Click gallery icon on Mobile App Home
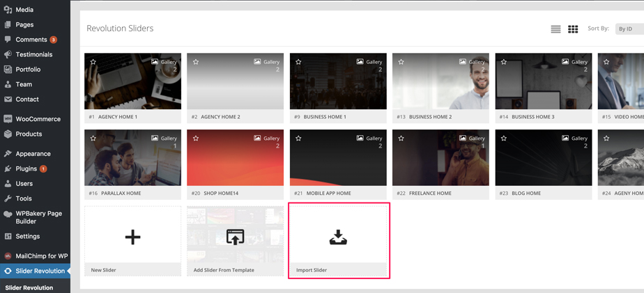The height and width of the screenshot is (293, 644). pos(360,138)
